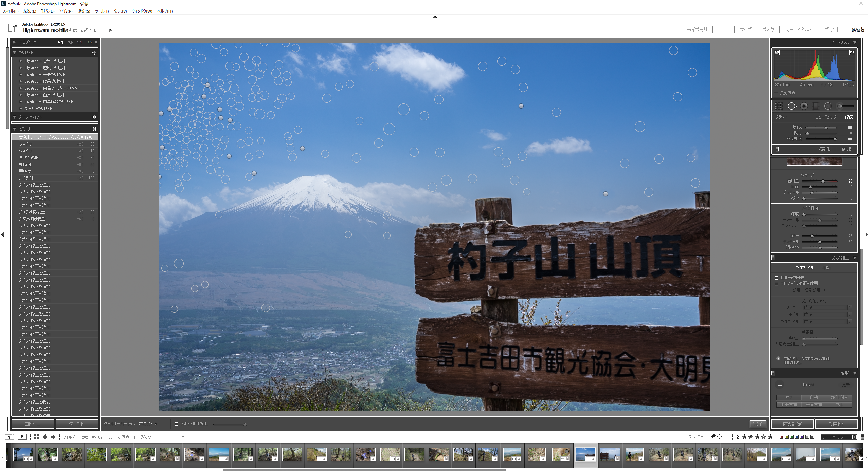Enable 'スポットを可視化' checkbox
This screenshot has width=868, height=475.
pyautogui.click(x=176, y=424)
